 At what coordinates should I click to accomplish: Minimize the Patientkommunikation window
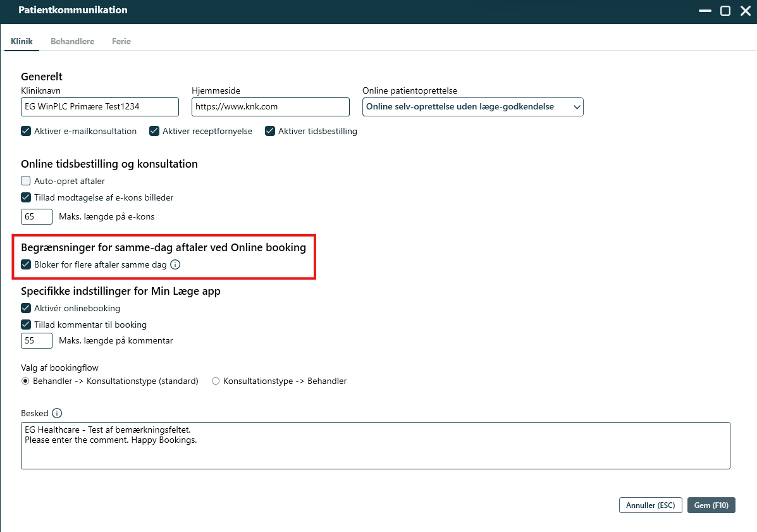(705, 11)
